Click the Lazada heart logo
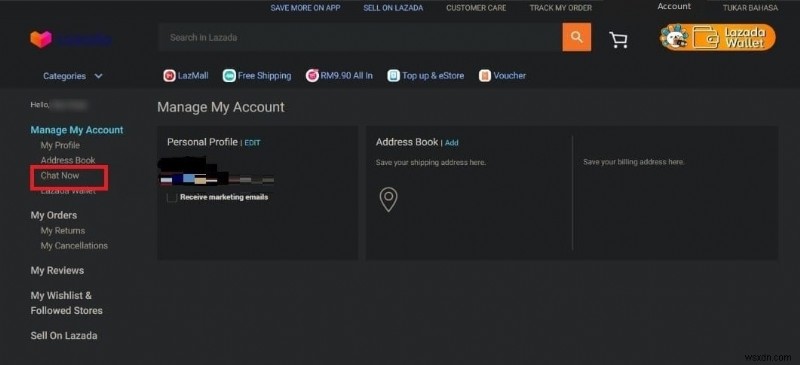The image size is (800, 365). pyautogui.click(x=41, y=39)
